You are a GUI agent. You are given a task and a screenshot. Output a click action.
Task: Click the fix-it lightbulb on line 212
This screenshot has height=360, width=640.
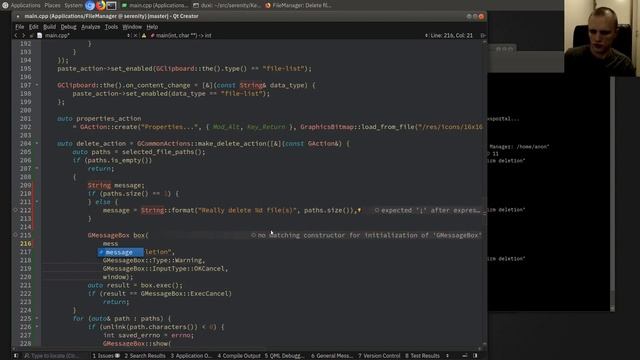click(360, 210)
